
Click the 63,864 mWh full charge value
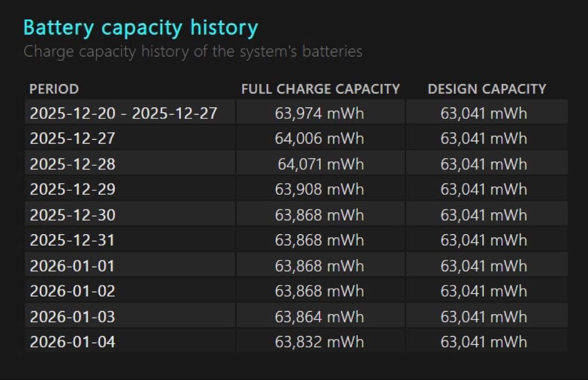pyautogui.click(x=320, y=316)
